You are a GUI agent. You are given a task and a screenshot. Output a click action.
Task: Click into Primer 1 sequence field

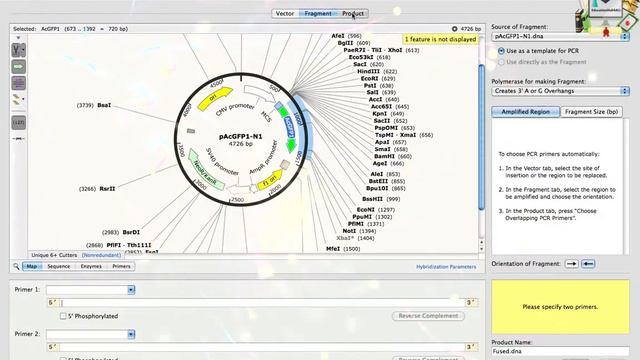click(x=261, y=303)
